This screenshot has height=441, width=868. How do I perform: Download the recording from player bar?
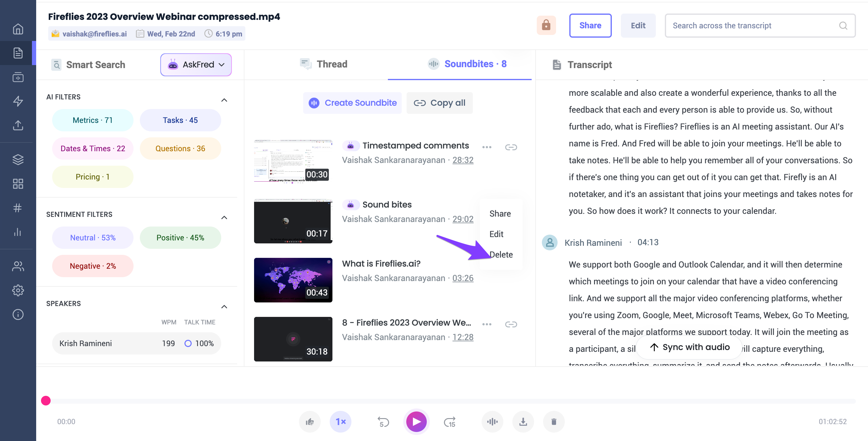coord(523,421)
